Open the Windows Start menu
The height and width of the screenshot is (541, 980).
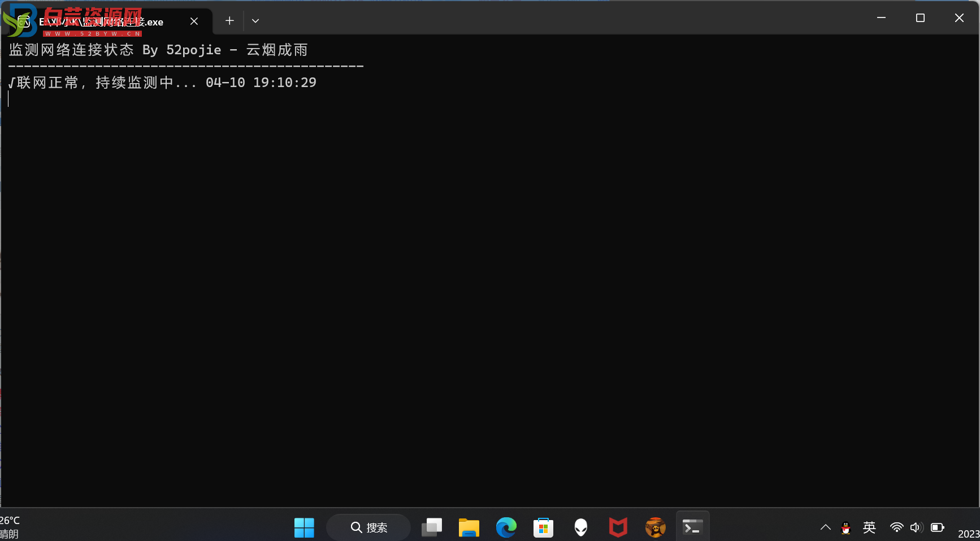pos(304,527)
